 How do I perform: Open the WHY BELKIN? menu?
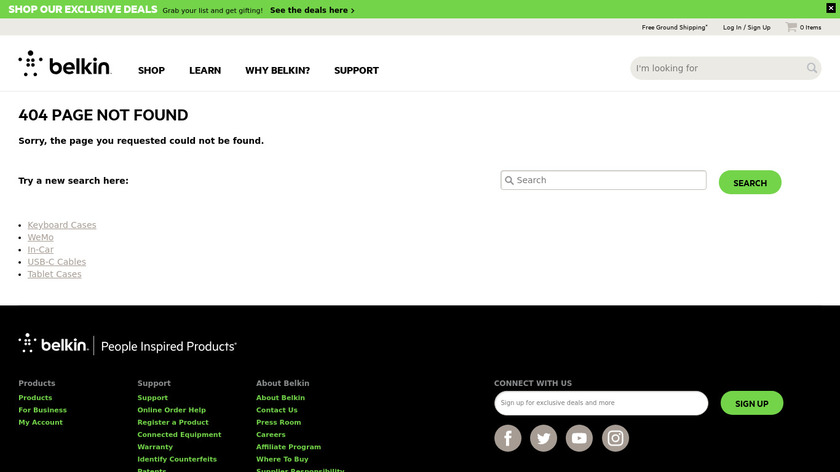pos(278,71)
